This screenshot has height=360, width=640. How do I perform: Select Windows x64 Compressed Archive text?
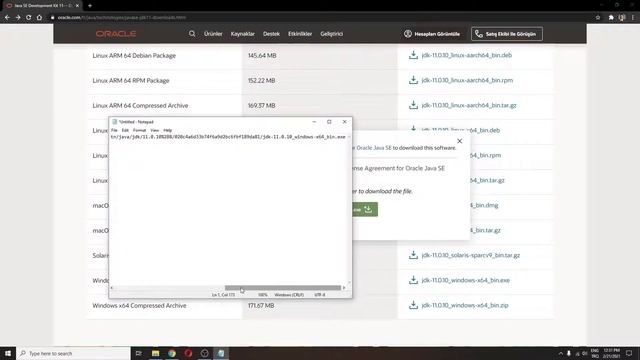pyautogui.click(x=139, y=305)
